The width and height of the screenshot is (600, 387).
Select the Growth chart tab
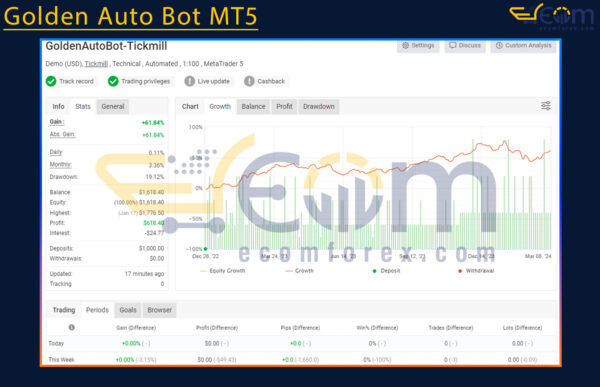[x=220, y=106]
